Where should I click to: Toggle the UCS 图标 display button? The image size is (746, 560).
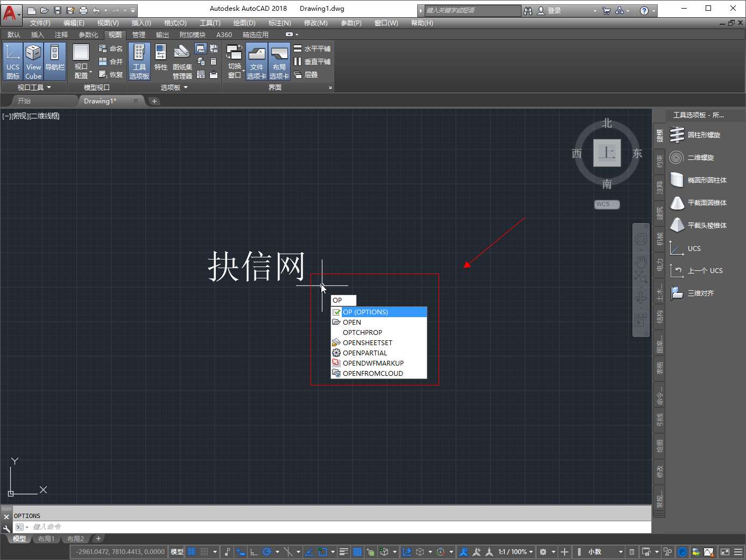(12, 61)
